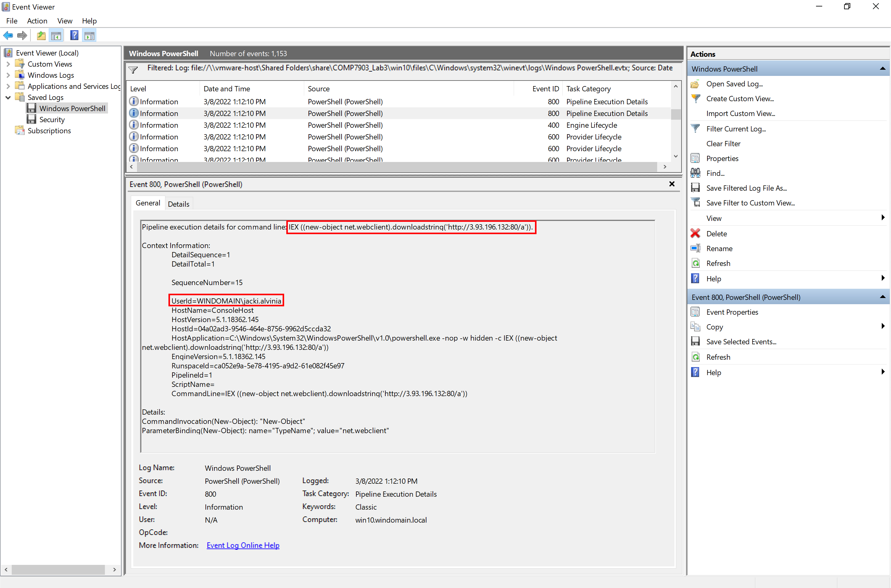This screenshot has height=588, width=891.
Task: Open the File menu
Action: (x=12, y=21)
